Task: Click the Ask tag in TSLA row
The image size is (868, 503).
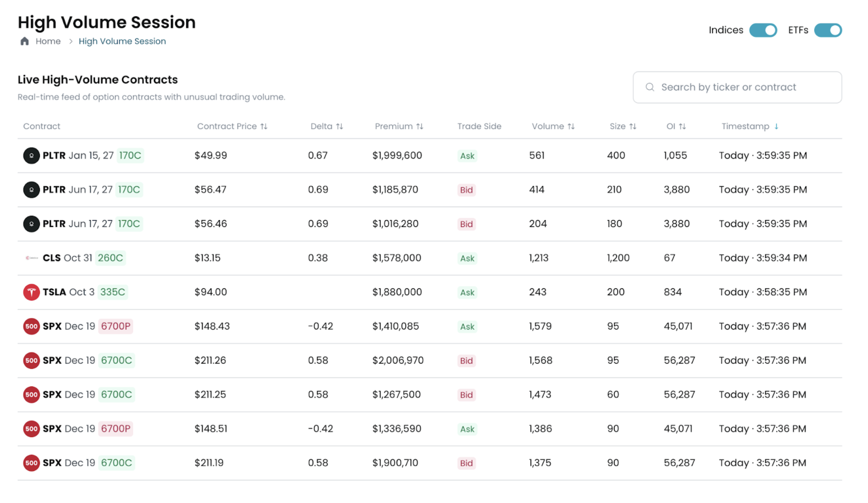Action: [467, 292]
